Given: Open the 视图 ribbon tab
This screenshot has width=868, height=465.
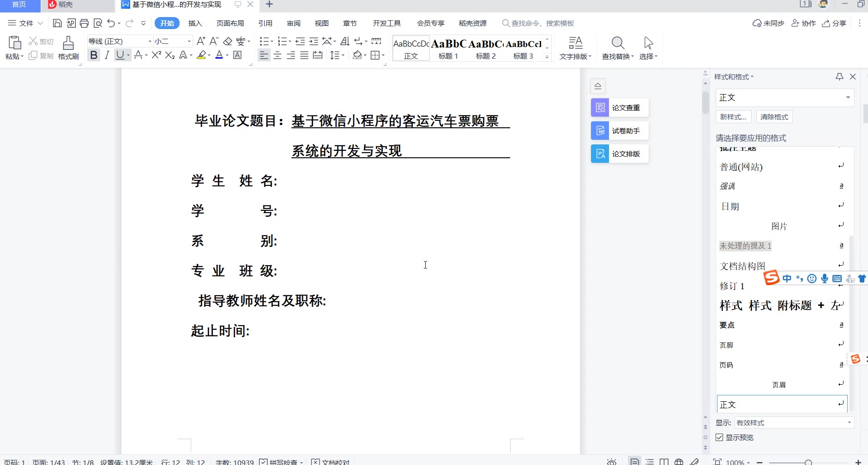Looking at the screenshot, I should coord(321,23).
